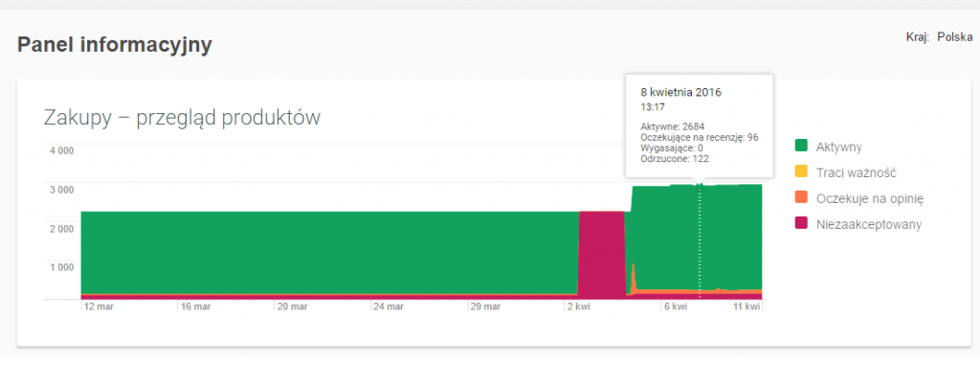Image resolution: width=980 pixels, height=365 pixels.
Task: Click the magenta Niezaakceptowany legend swatch
Action: (x=801, y=223)
